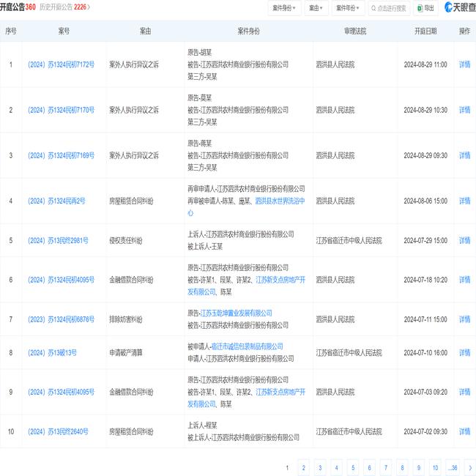The image size is (476, 476).
Task: Select current page 1 in pagination
Action: (x=287, y=467)
